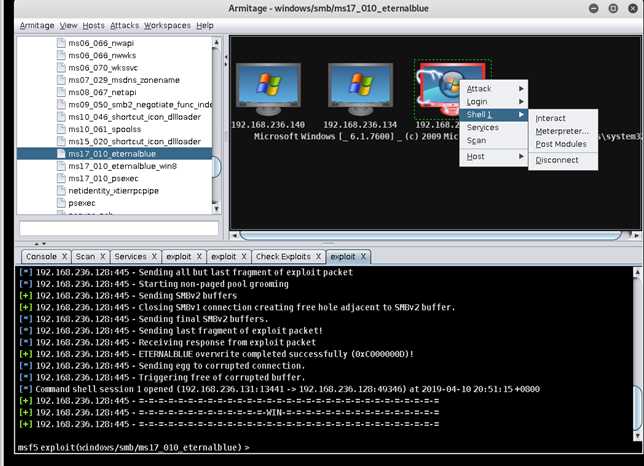Choose Disconnect from shell submenu

pos(563,160)
